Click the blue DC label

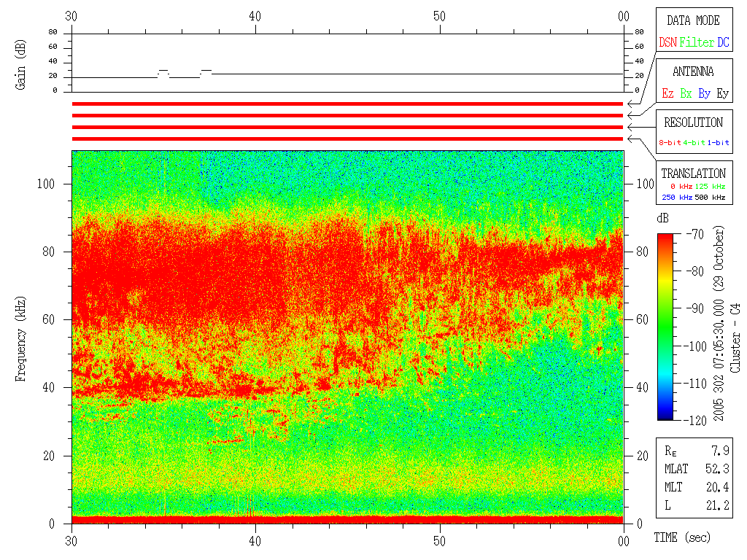[x=723, y=42]
